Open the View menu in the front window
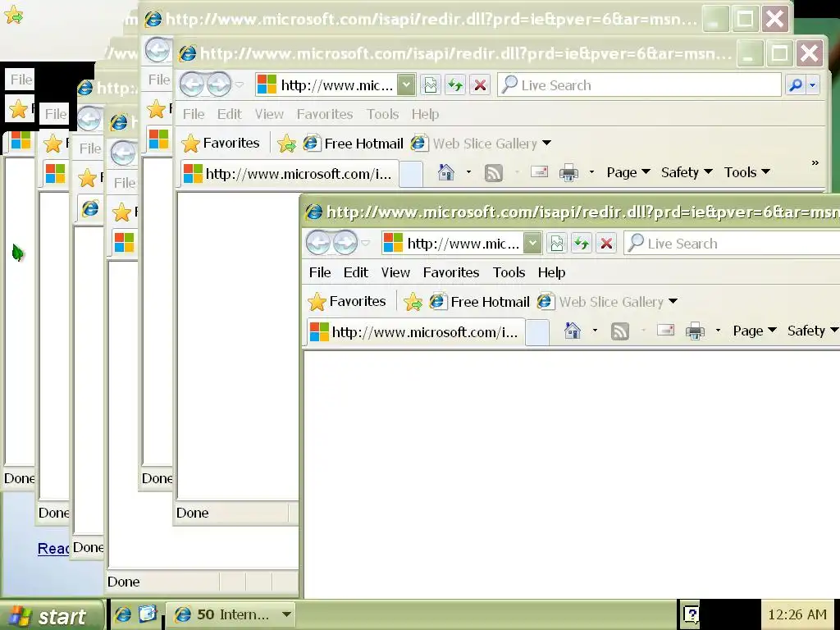This screenshot has width=840, height=630. click(395, 272)
